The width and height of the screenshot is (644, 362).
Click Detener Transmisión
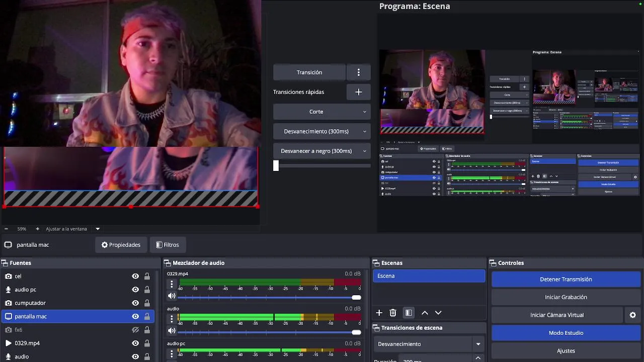click(566, 280)
